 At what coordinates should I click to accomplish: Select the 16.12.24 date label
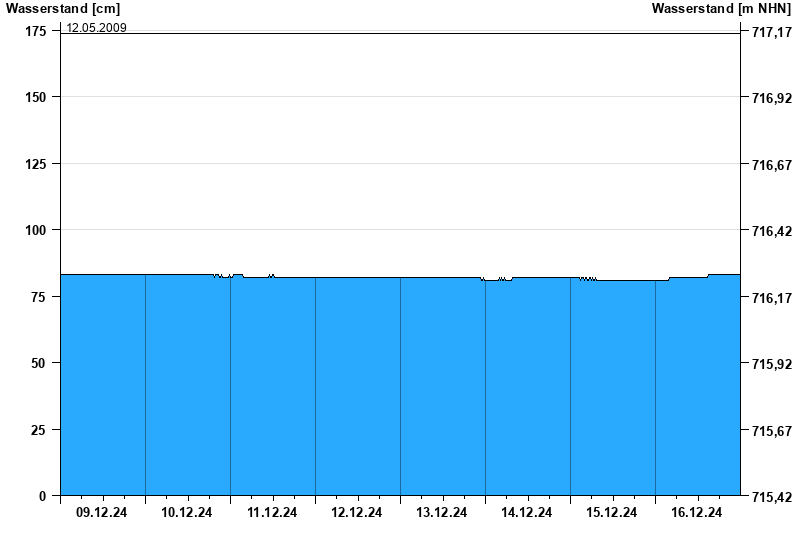click(x=697, y=513)
